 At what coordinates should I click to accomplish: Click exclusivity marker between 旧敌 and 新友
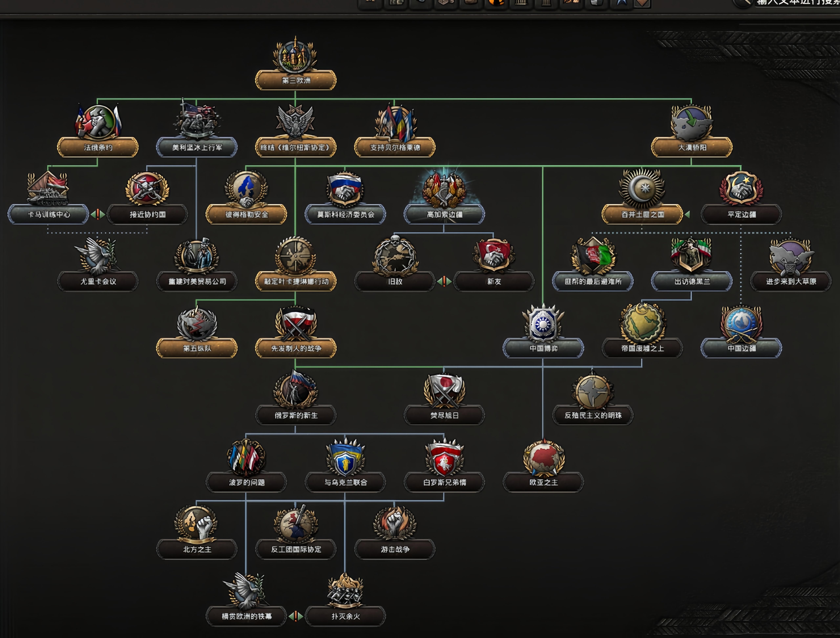(x=444, y=281)
